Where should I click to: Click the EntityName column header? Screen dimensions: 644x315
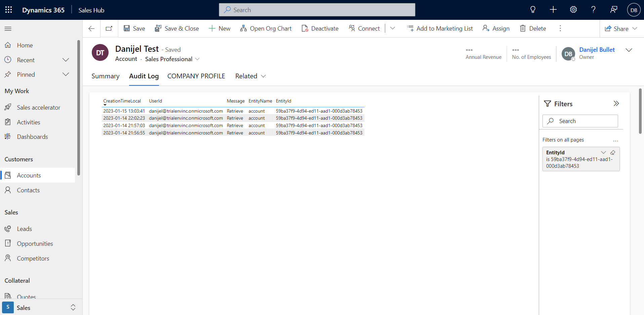pyautogui.click(x=260, y=101)
